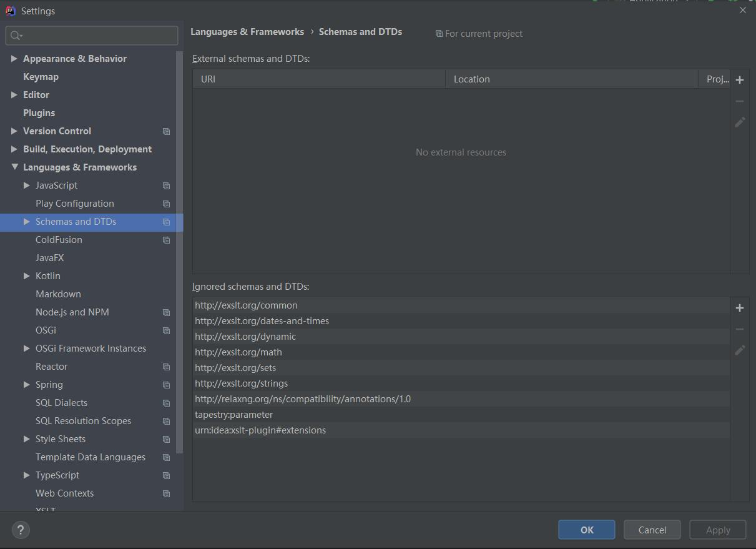The width and height of the screenshot is (756, 549).
Task: Edit external schema with the pencil icon
Action: point(739,122)
